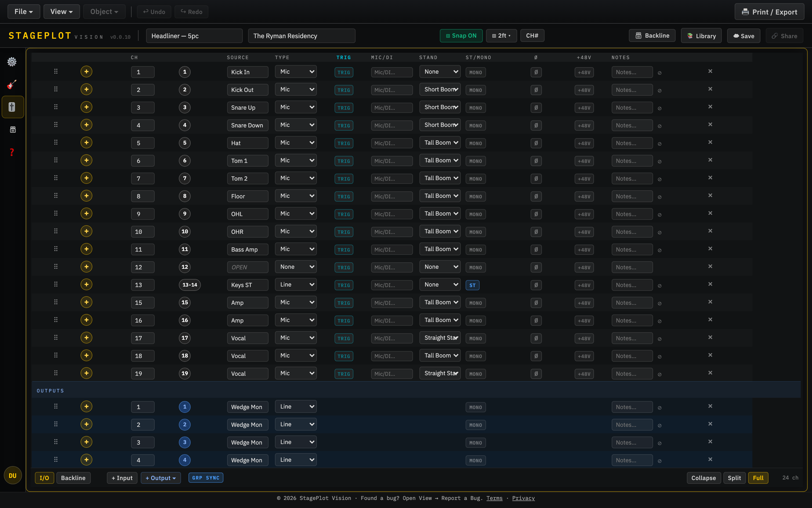Add row after Kick In using plus icon
The height and width of the screenshot is (508, 812).
[86, 71]
